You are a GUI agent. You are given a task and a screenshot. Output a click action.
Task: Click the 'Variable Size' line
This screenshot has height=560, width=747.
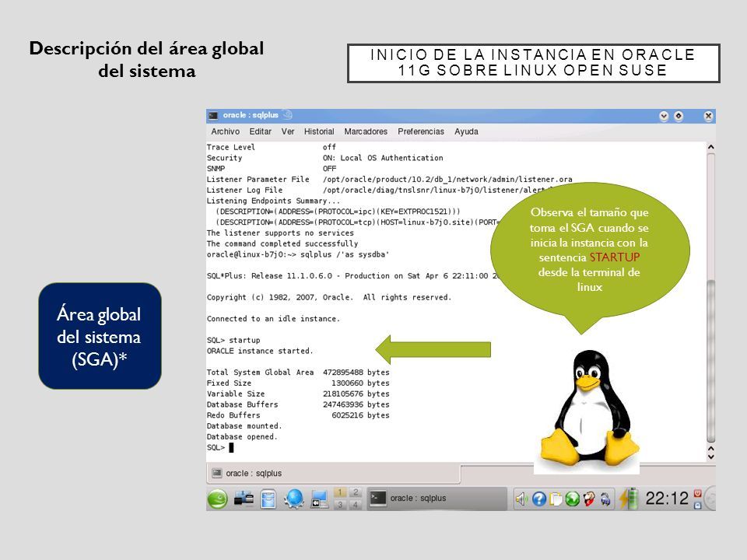pos(298,394)
